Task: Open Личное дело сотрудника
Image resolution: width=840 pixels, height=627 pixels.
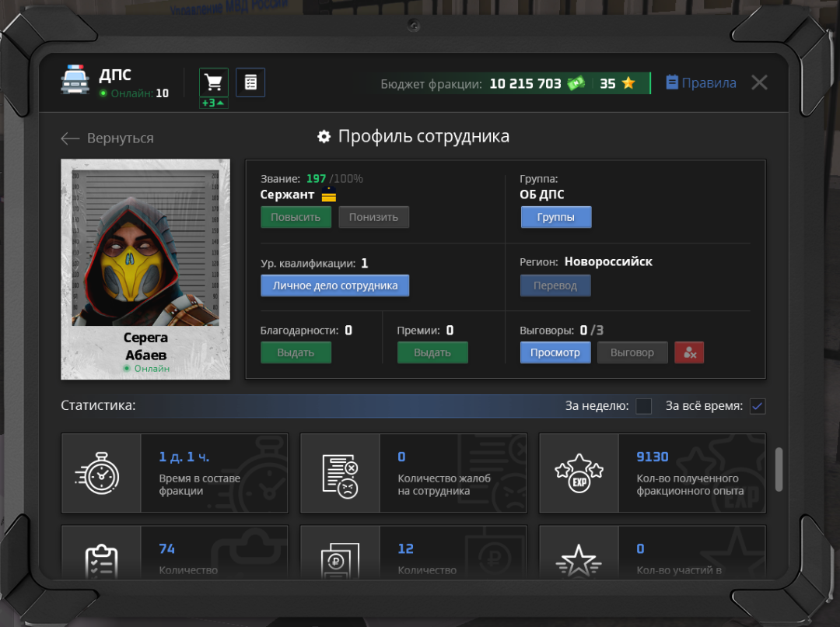Action: pos(334,285)
